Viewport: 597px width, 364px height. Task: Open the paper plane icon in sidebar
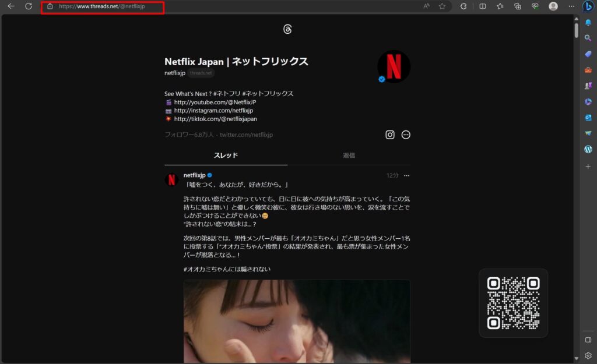pyautogui.click(x=588, y=133)
